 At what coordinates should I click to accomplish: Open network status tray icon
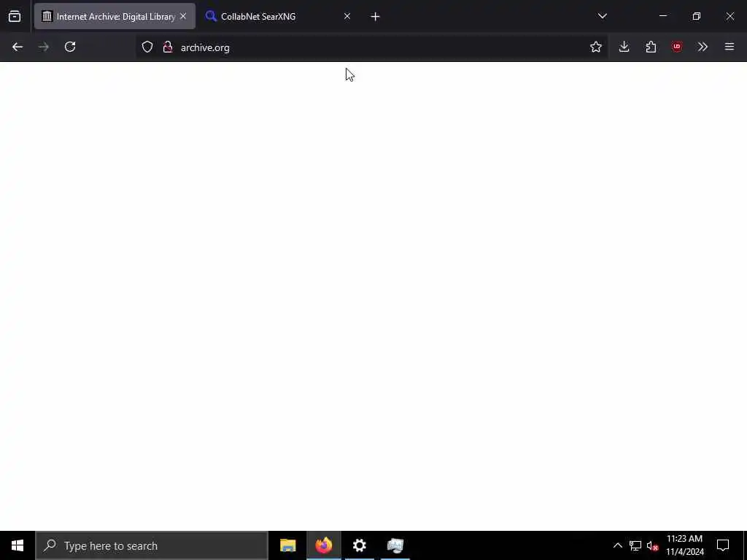(635, 545)
